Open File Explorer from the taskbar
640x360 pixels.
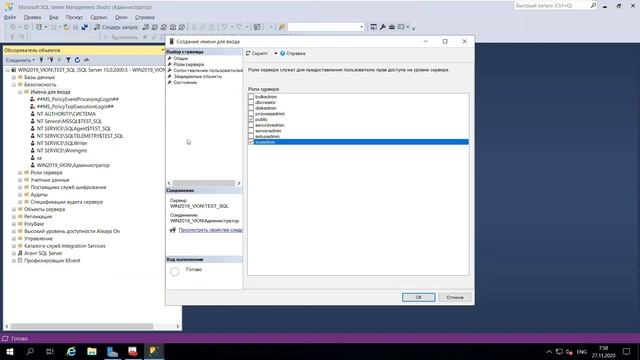[92, 351]
